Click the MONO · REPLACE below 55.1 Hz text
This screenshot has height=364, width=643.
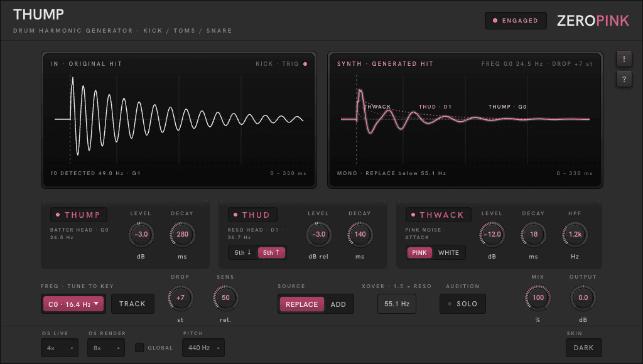pyautogui.click(x=392, y=173)
